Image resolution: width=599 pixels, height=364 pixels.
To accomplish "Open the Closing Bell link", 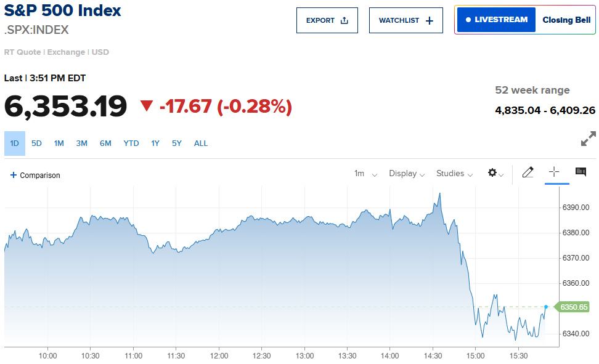I will (566, 20).
